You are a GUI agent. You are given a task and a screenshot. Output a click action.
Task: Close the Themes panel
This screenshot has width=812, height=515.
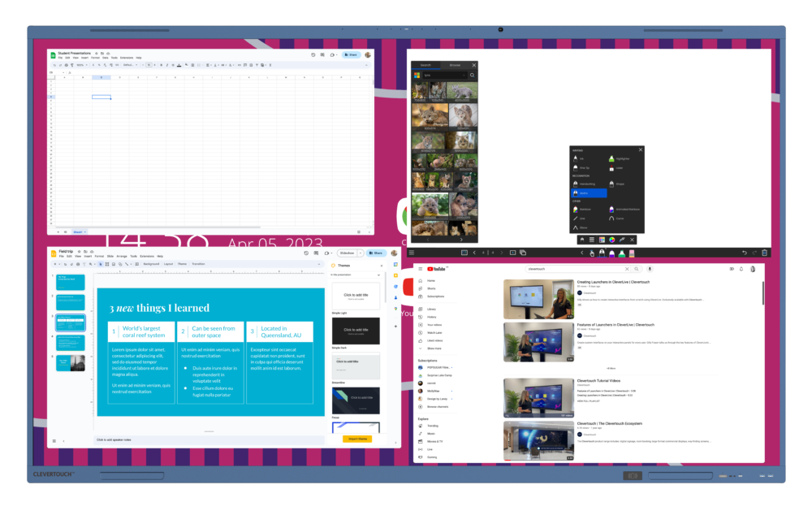click(382, 266)
